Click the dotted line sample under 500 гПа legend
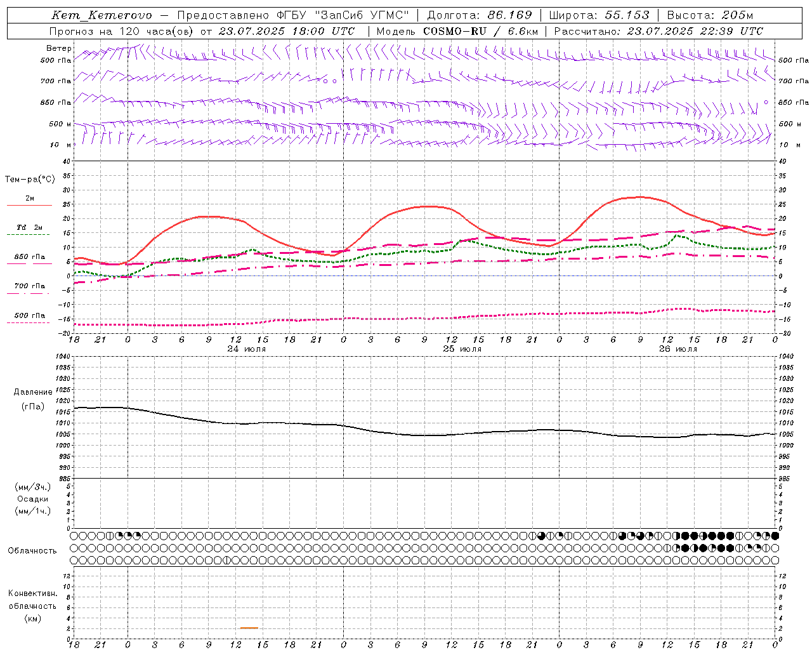This screenshot has height=650, width=812. 29,322
